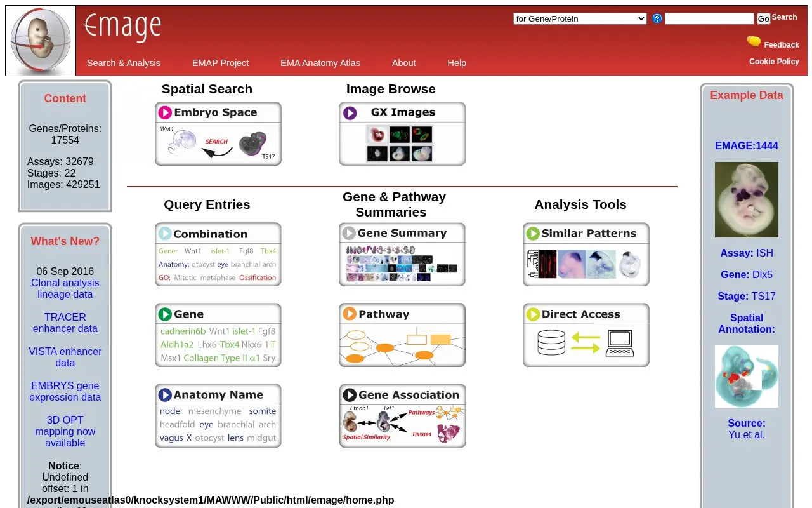
Task: Click the Embryo Space pink play icon
Action: pos(165,112)
